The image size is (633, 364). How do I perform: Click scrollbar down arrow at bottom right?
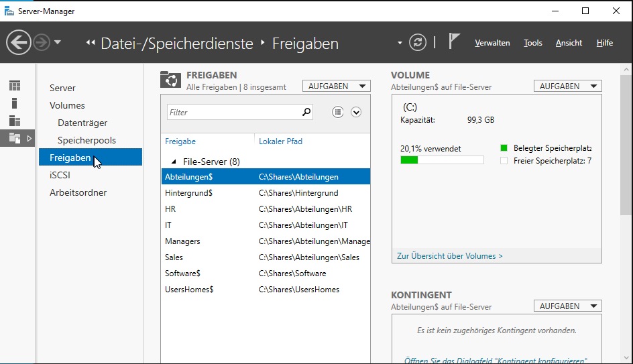[x=626, y=357]
